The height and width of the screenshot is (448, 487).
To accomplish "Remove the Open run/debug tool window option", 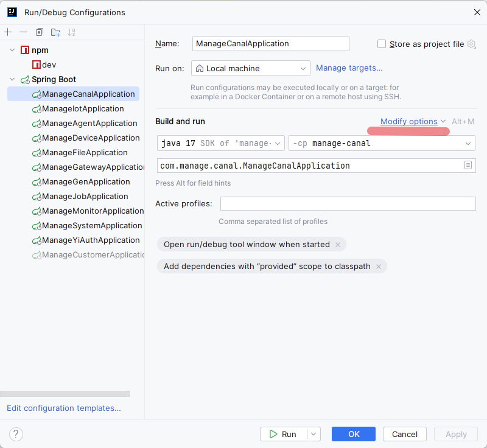I will (338, 245).
